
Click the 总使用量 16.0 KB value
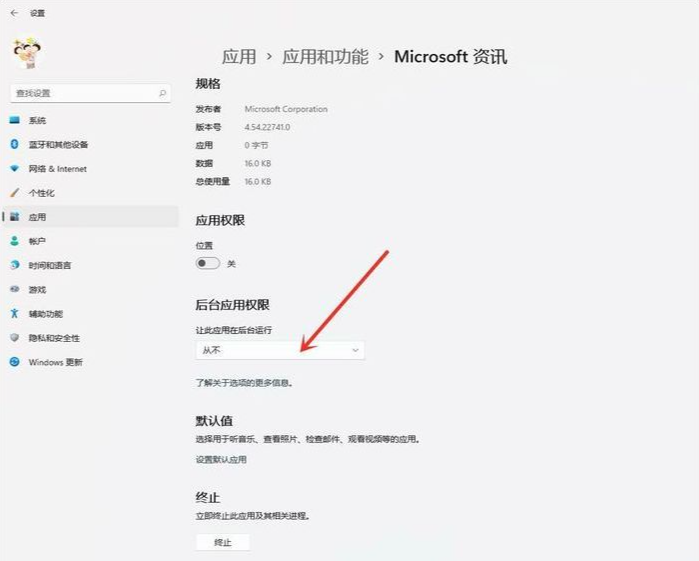coord(258,182)
